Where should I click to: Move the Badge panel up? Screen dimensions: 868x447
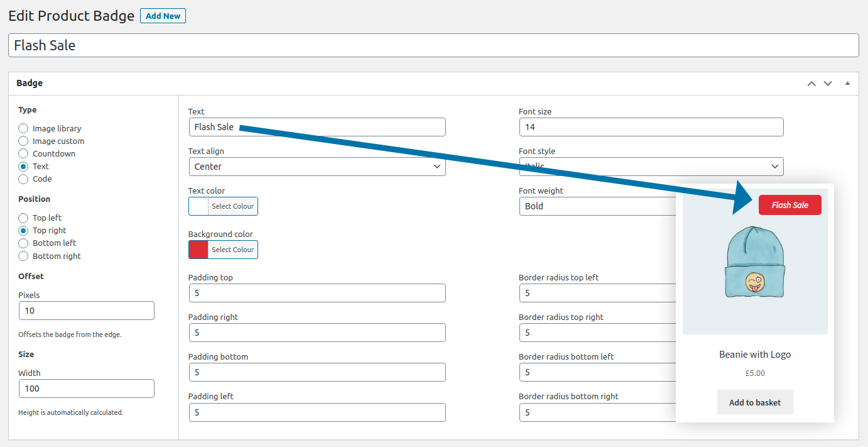(811, 84)
